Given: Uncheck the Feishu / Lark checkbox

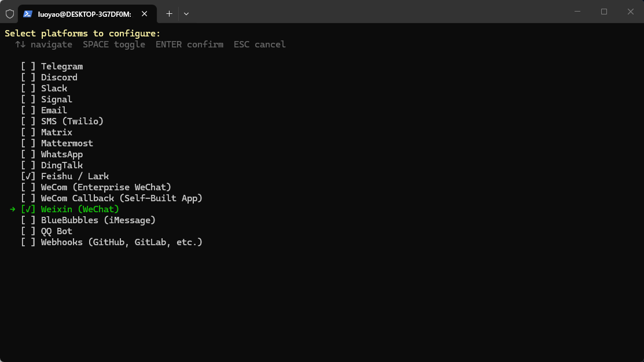Looking at the screenshot, I should [28, 176].
